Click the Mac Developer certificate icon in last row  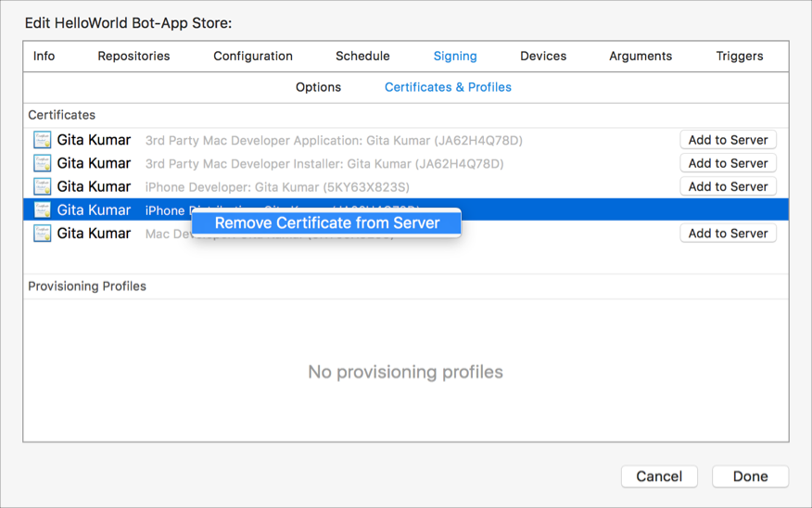(x=42, y=234)
